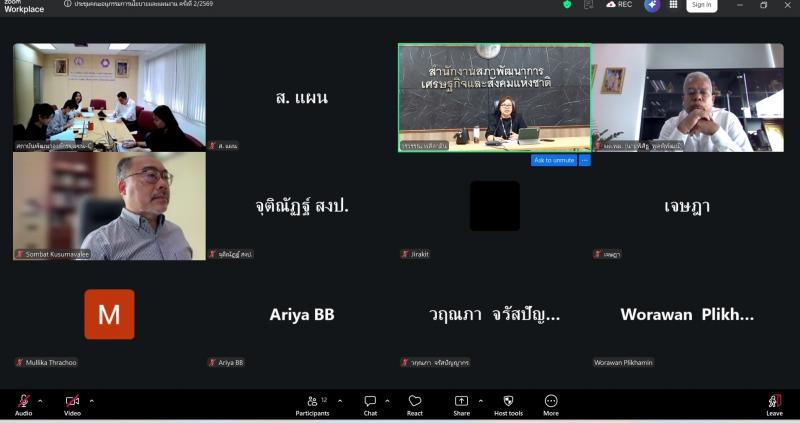Expand share options arrow
Image resolution: width=800 pixels, height=423 pixels.
tap(480, 401)
